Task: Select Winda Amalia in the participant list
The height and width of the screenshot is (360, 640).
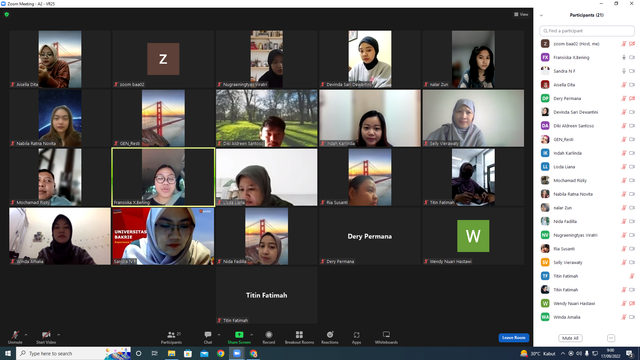Action: (587, 317)
